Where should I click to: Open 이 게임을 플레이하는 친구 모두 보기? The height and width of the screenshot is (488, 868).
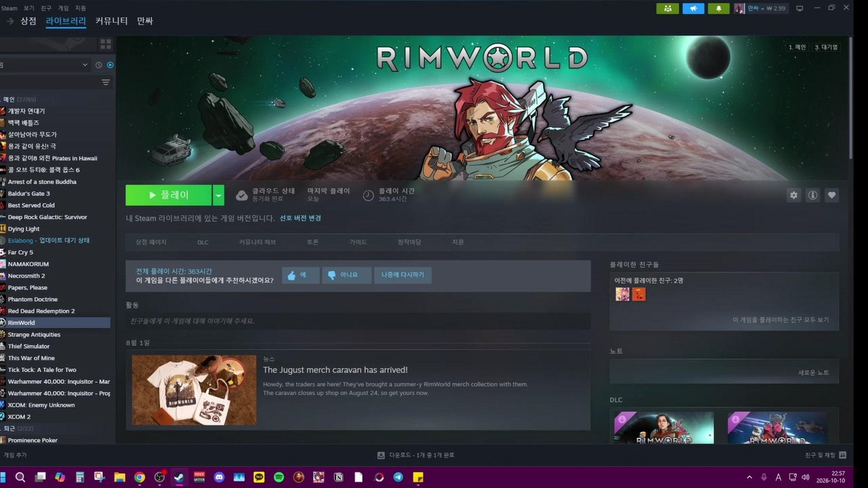781,320
